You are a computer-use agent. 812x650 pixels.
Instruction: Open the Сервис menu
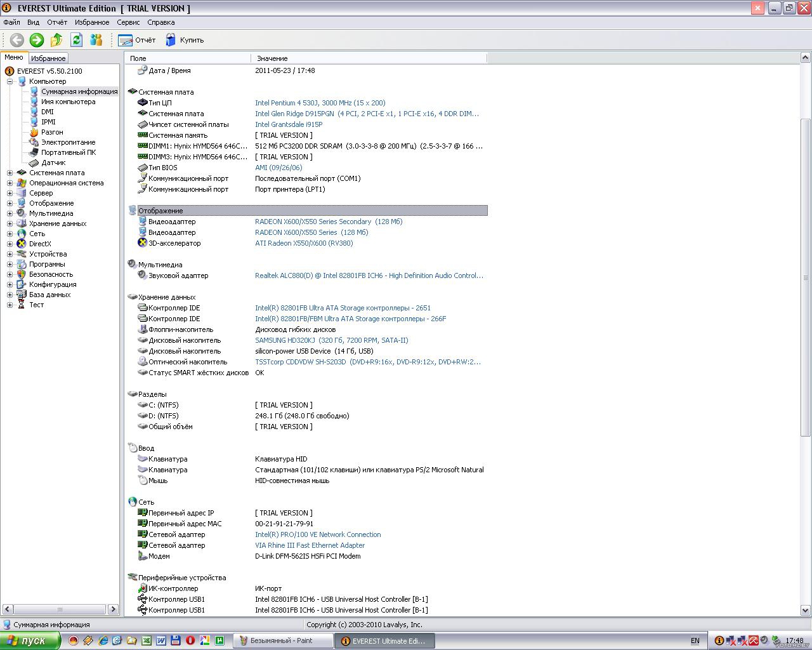pyautogui.click(x=128, y=22)
